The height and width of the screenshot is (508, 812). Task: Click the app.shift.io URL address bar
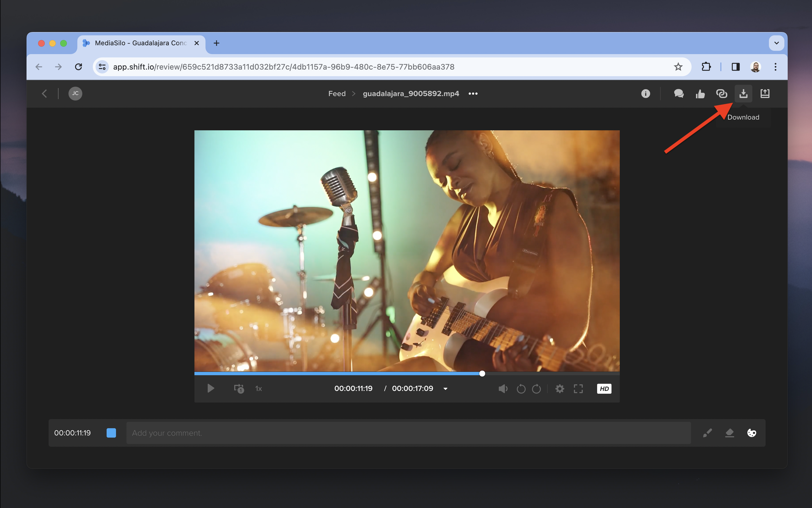pos(392,67)
